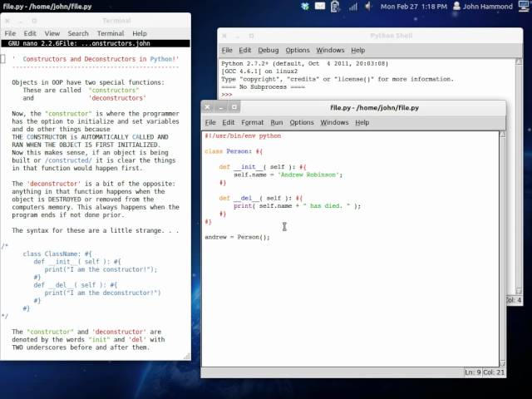This screenshot has width=532, height=399.
Task: Open Debug menu in Python Shell
Action: click(268, 50)
